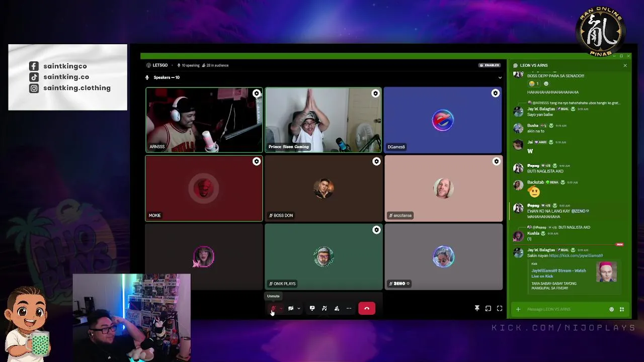Click saintking.clothing Instagram label on overlay
644x362 pixels.
click(x=77, y=88)
